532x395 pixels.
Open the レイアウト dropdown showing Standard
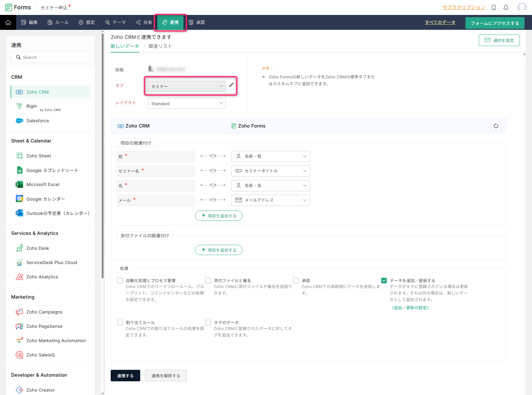coord(187,104)
